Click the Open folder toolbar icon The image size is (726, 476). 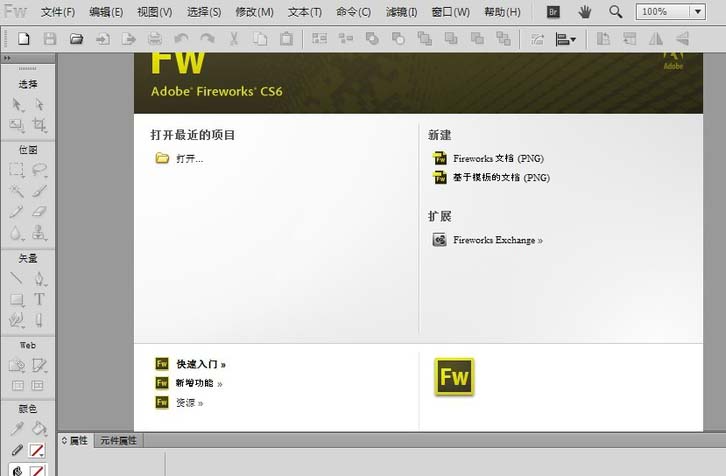point(76,39)
